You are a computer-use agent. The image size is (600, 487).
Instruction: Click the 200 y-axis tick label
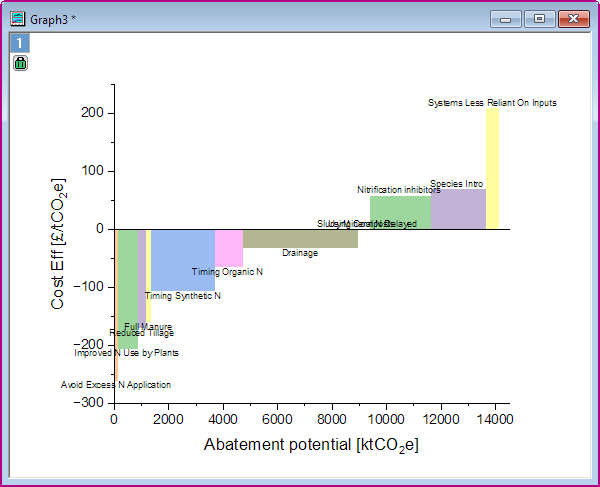pyautogui.click(x=92, y=113)
